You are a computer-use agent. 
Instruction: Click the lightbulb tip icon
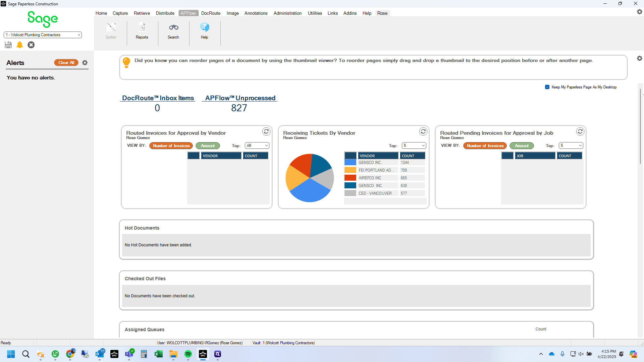coord(126,62)
